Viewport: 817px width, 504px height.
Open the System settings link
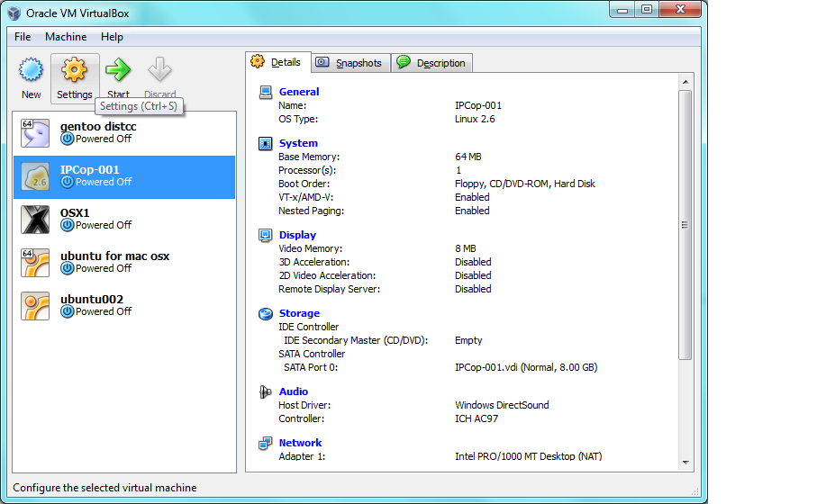click(298, 143)
